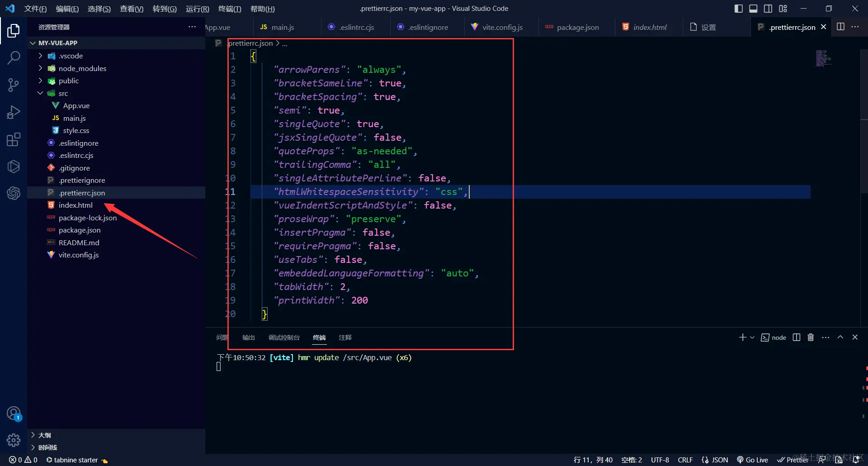This screenshot has height=466, width=868.
Task: Open the Manage gear menu
Action: (x=14, y=440)
